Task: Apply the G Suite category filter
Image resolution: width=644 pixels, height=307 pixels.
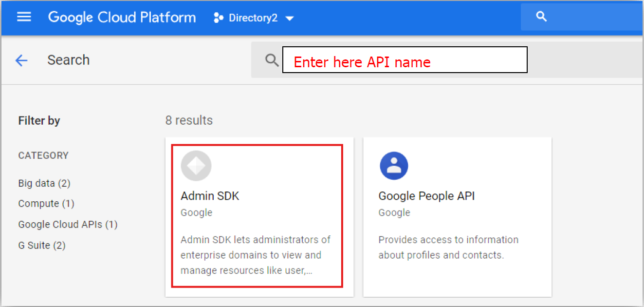Action: pos(42,245)
